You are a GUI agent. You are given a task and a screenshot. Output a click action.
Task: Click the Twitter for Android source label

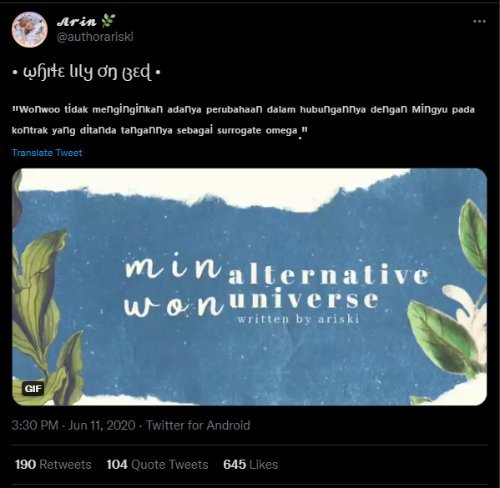[x=198, y=425]
